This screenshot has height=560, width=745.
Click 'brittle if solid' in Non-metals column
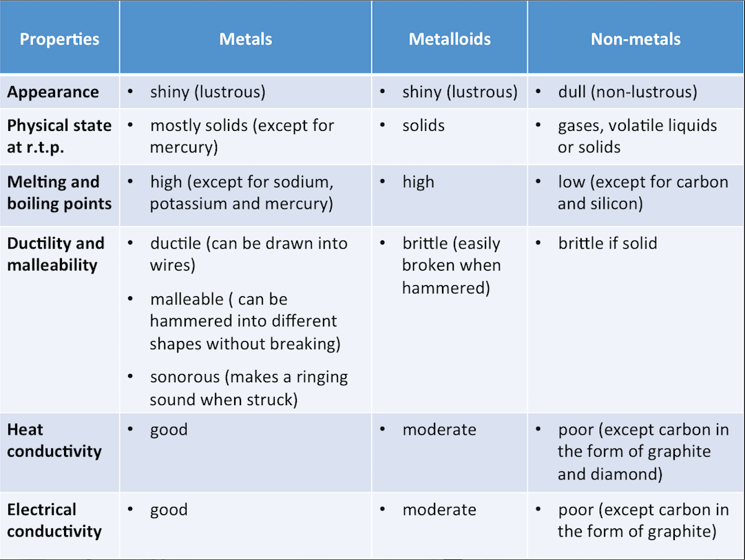pos(607,243)
